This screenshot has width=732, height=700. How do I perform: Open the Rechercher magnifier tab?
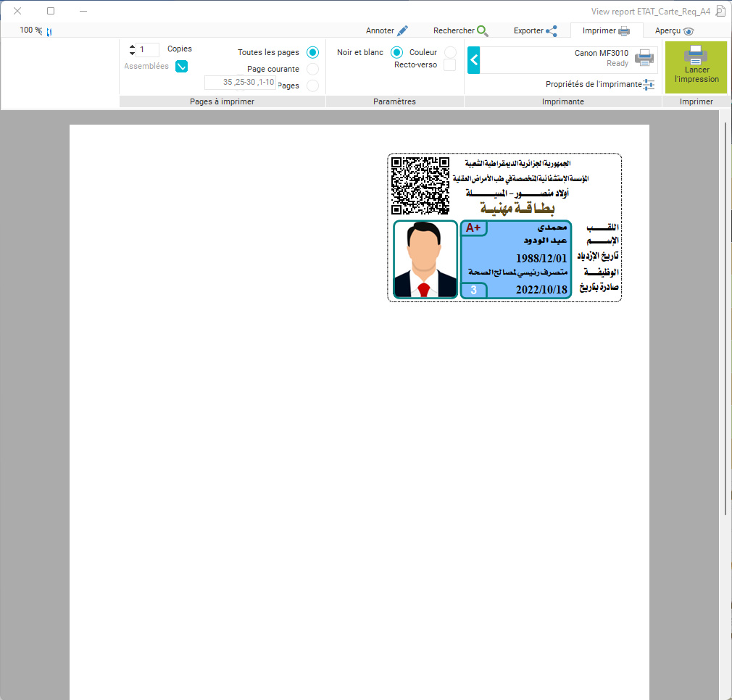tap(461, 30)
